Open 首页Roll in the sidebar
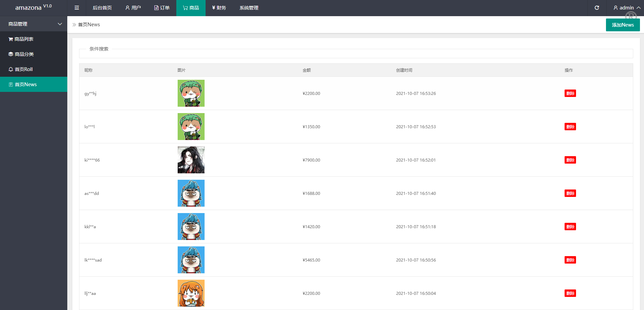 24,69
